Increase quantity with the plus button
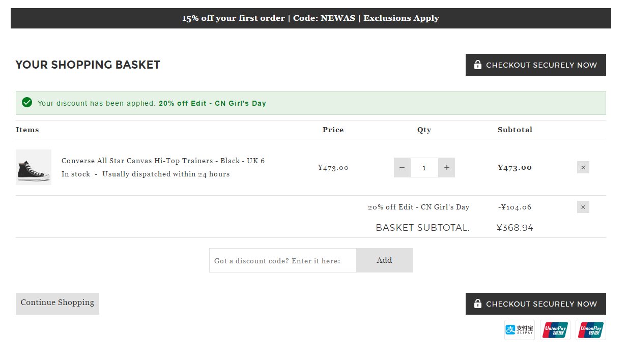Viewport: 628px width, 364px height. pyautogui.click(x=446, y=167)
